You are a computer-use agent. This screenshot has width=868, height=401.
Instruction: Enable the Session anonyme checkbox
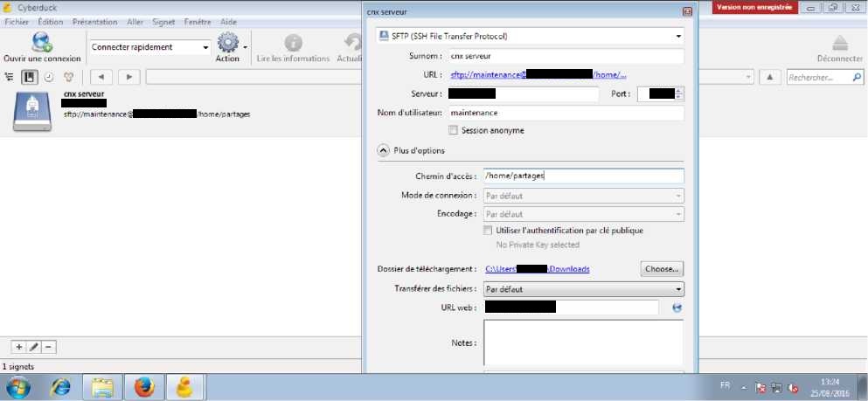(x=453, y=130)
